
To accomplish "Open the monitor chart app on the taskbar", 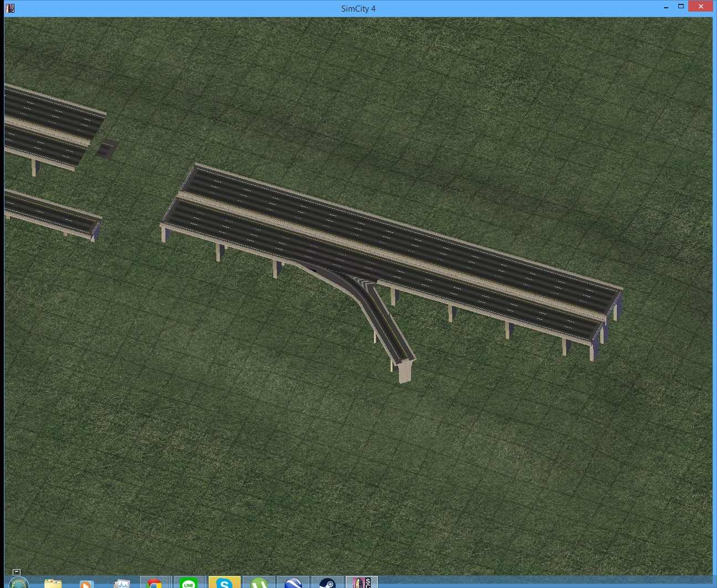I will (x=121, y=583).
